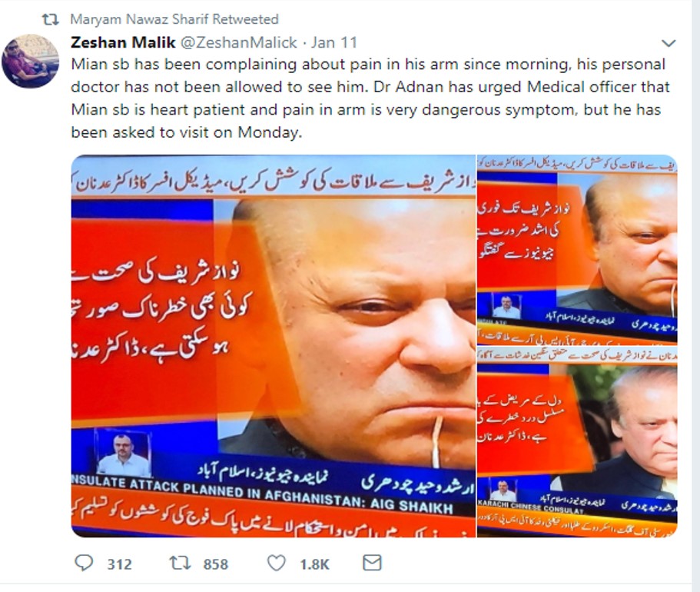Click the reply speech bubble icon

(84, 563)
